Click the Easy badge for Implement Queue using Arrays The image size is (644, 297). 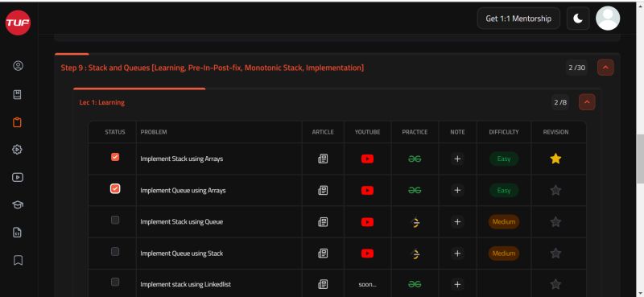[504, 190]
